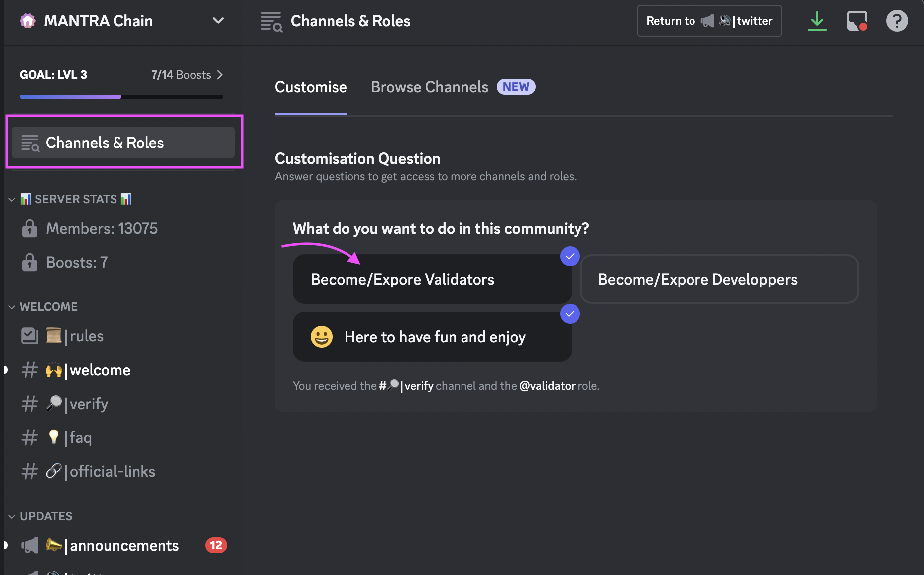Click the MANTRA Chain server logo icon

click(28, 21)
